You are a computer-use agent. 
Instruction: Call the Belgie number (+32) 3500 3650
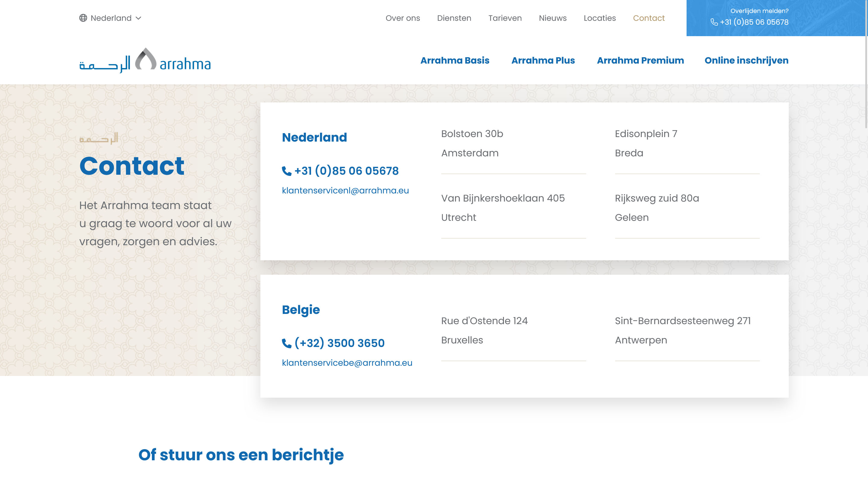(x=339, y=343)
